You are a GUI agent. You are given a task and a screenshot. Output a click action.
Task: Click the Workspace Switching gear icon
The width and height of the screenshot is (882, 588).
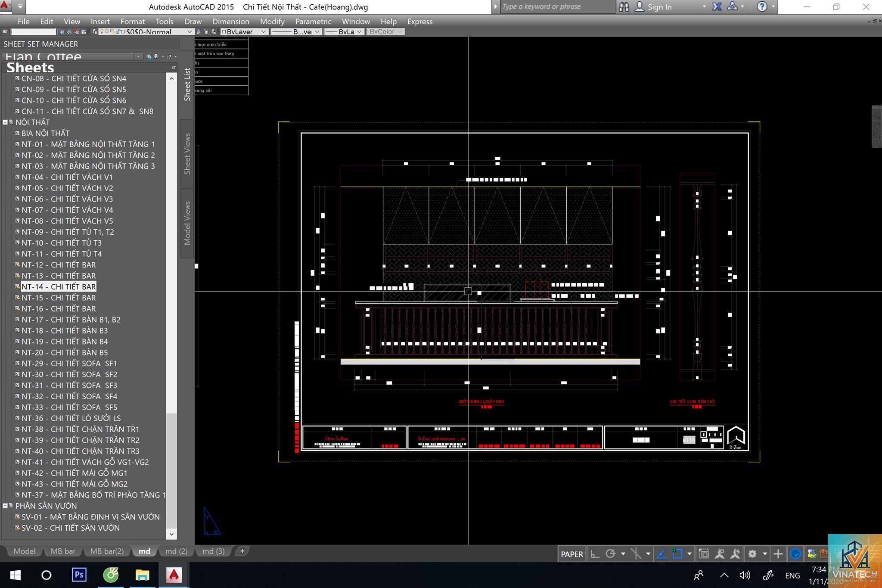(752, 554)
